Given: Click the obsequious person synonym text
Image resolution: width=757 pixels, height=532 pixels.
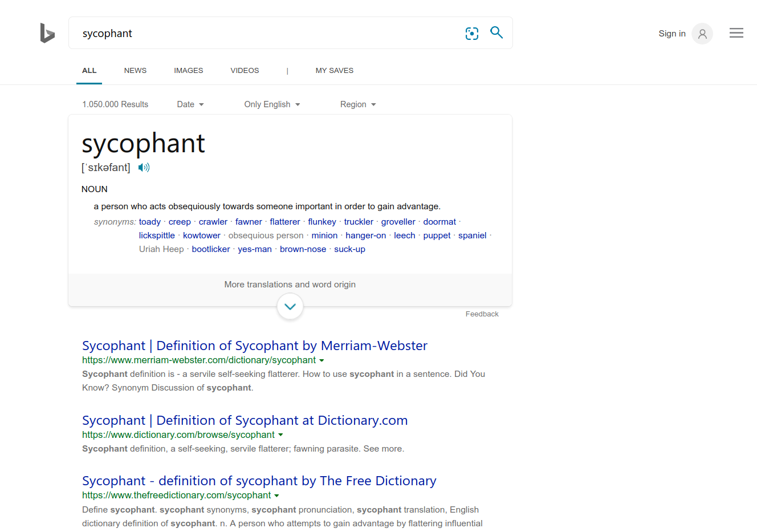Looking at the screenshot, I should [266, 235].
